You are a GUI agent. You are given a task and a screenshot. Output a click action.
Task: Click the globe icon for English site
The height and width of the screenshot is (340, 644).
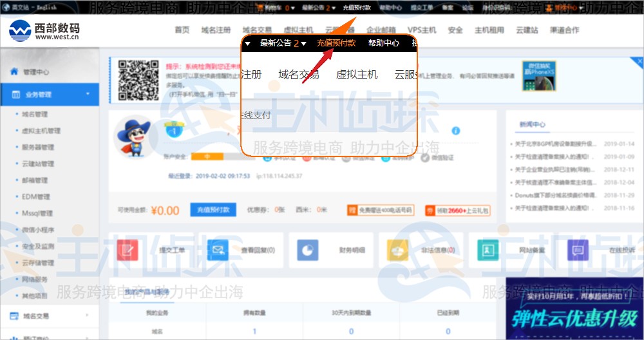[6, 7]
